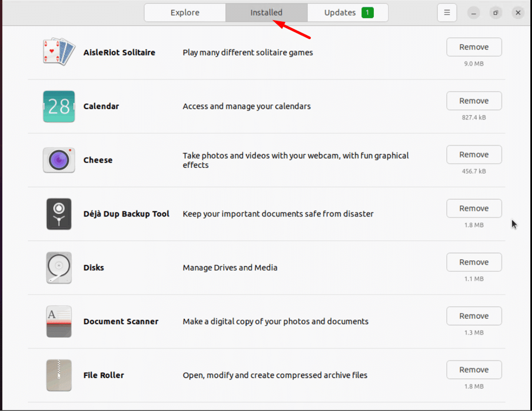Click the 456.7 kB size label
Screen dimensions: 532x411
point(474,171)
